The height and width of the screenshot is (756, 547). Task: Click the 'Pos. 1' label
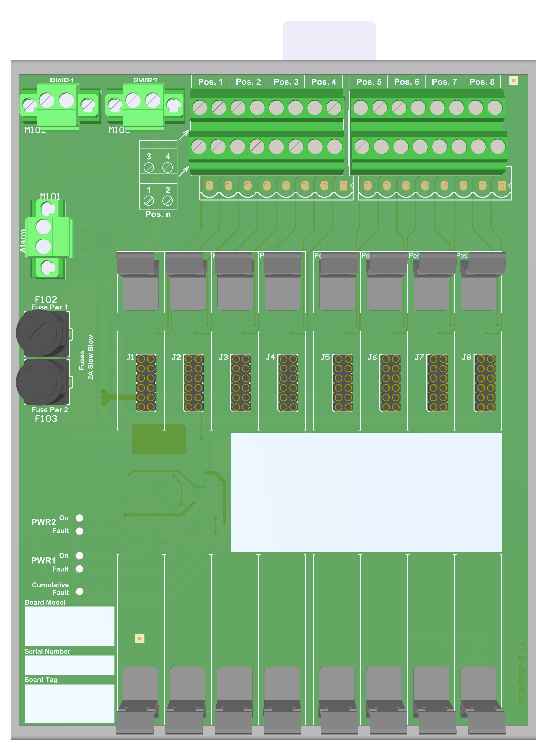point(210,82)
